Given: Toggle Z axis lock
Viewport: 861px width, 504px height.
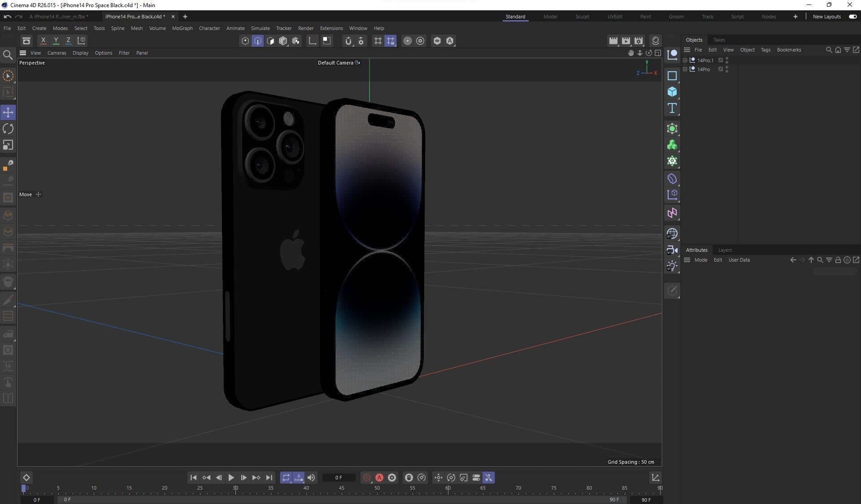Looking at the screenshot, I should (x=68, y=40).
